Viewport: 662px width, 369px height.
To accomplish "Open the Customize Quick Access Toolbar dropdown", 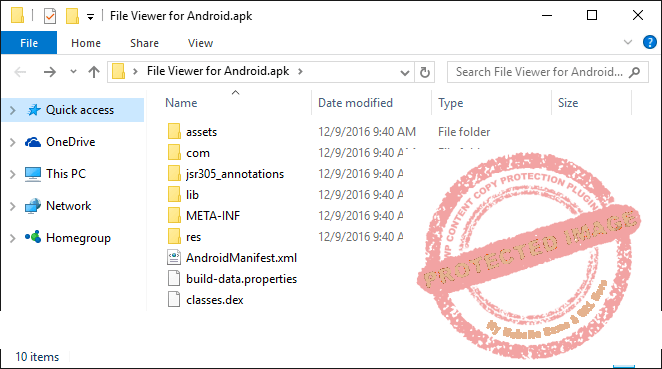I will [x=90, y=17].
